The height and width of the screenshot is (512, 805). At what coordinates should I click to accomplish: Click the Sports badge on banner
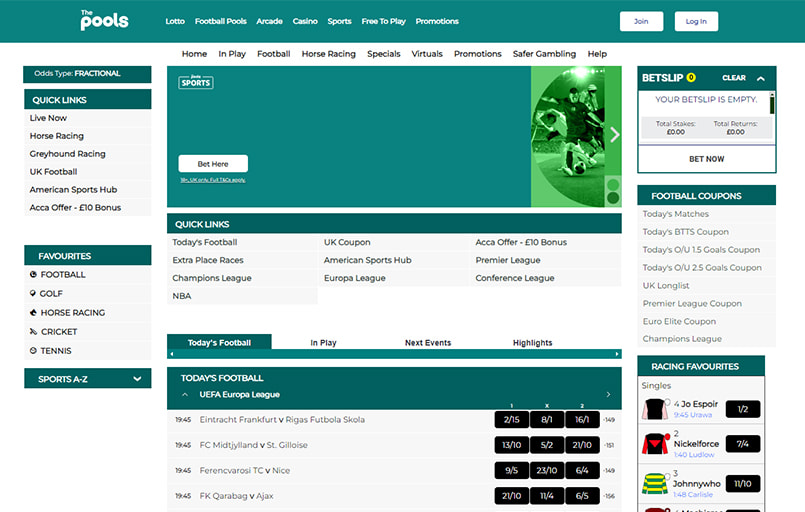click(196, 82)
